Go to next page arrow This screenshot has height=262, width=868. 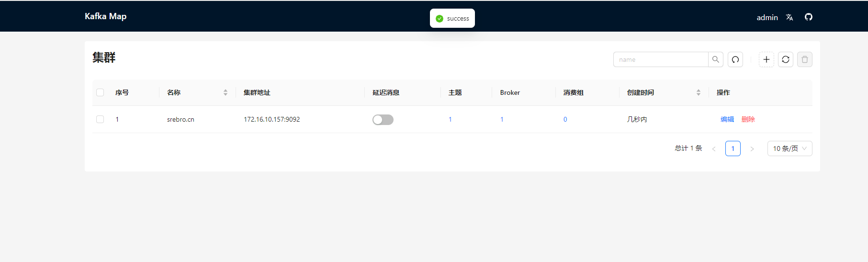pyautogui.click(x=752, y=148)
